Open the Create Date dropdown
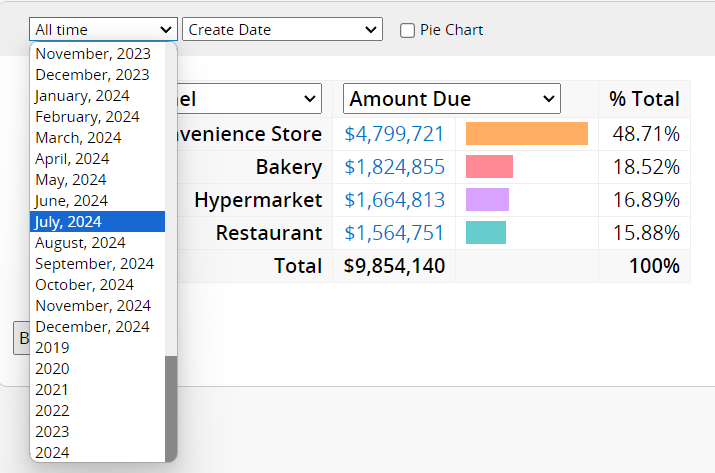The height and width of the screenshot is (473, 715). [x=282, y=30]
